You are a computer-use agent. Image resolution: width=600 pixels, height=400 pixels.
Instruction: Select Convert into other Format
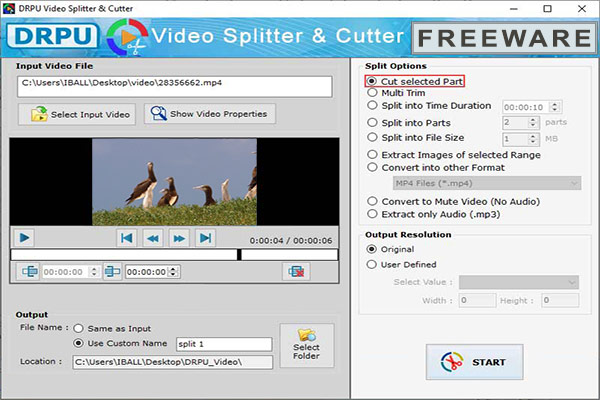436,167
